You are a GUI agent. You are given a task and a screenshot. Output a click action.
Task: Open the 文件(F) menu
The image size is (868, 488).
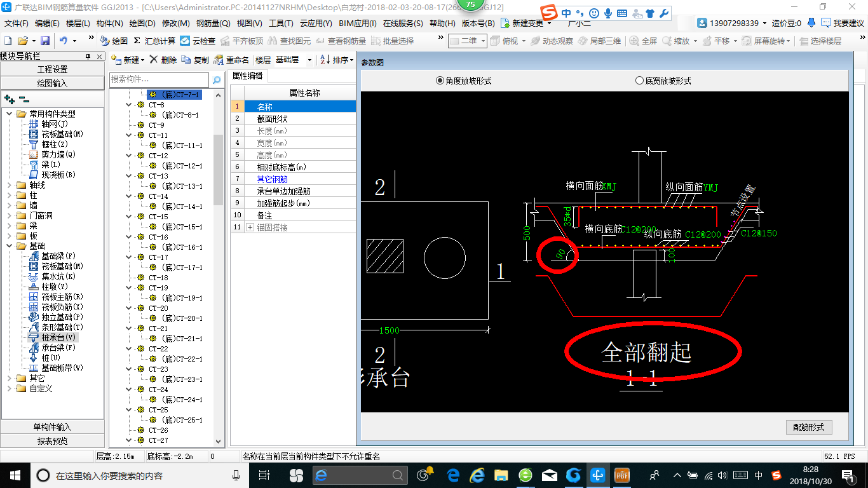pos(17,23)
